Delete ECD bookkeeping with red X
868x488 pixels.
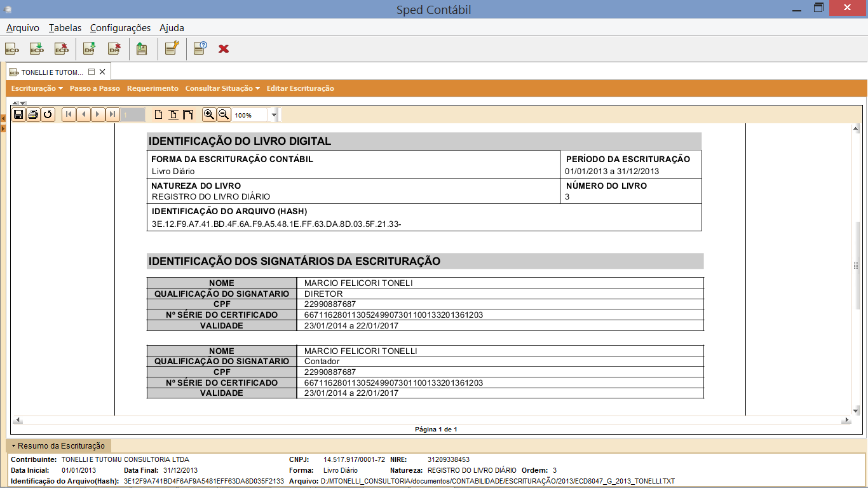click(x=62, y=48)
